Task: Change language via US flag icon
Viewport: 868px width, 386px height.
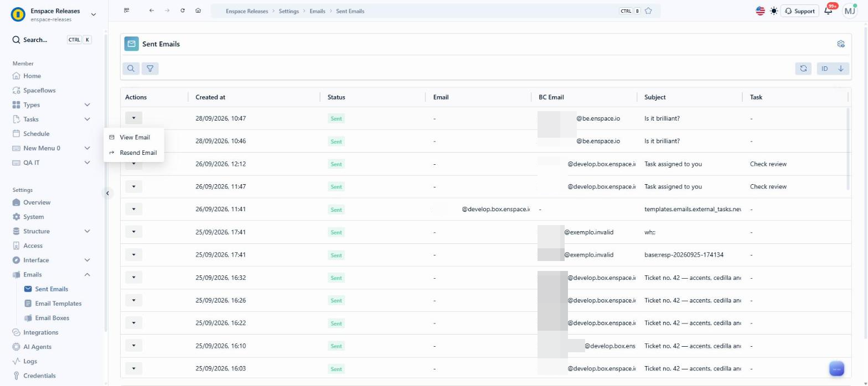Action: 760,11
